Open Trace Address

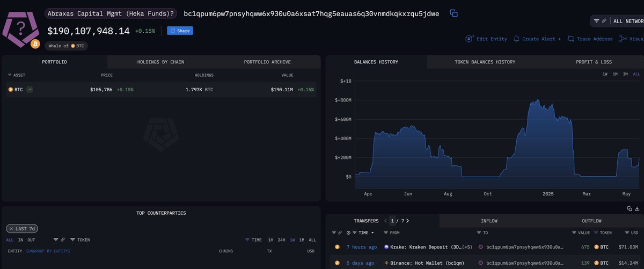(590, 39)
